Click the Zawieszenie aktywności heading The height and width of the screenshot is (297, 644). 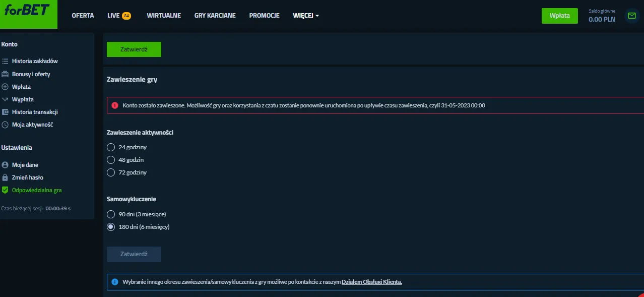coord(140,133)
